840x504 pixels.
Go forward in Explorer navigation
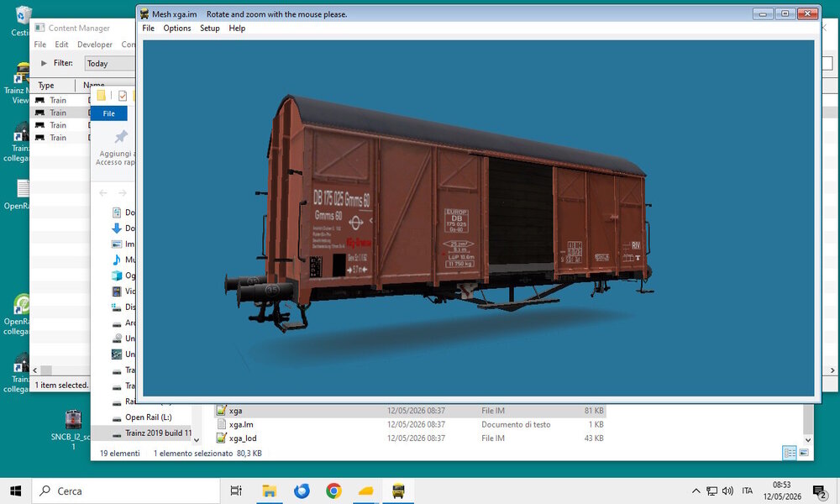tap(123, 193)
